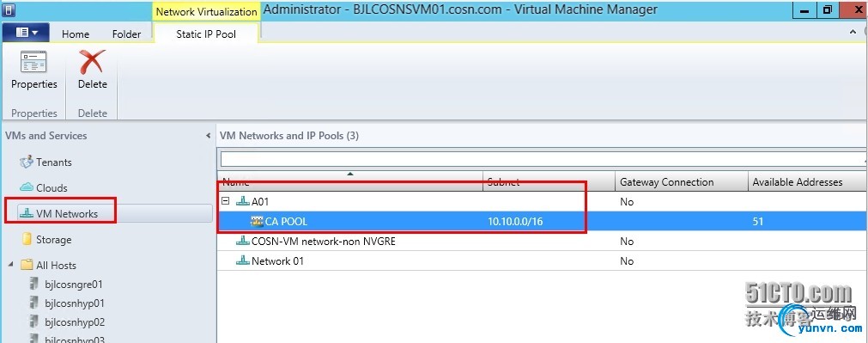The width and height of the screenshot is (868, 343).
Task: Click the Network 01 icon
Action: coord(242,261)
